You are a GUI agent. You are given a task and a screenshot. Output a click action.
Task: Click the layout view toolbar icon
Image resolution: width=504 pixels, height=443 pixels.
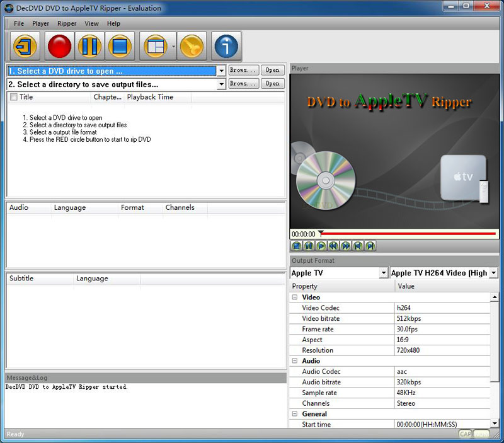[156, 46]
